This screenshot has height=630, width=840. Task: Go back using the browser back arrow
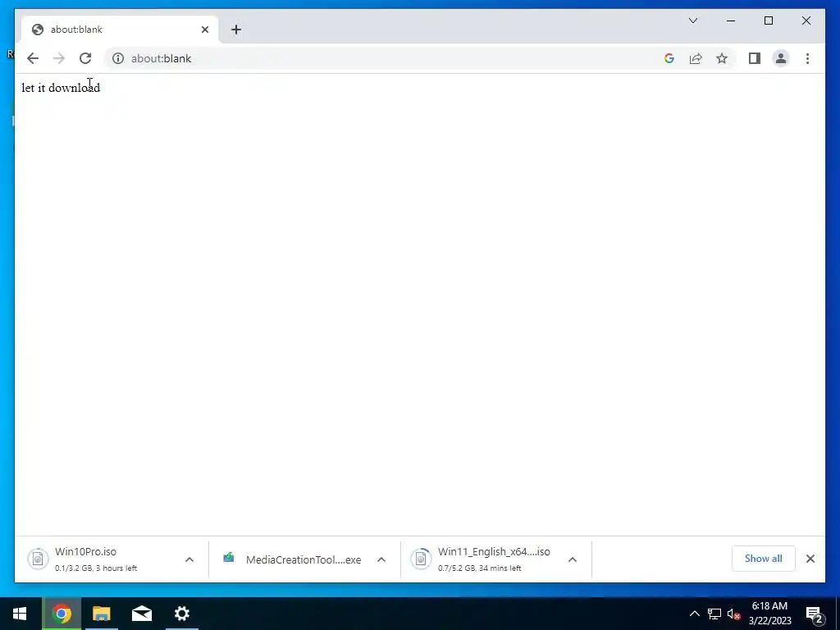click(x=33, y=58)
